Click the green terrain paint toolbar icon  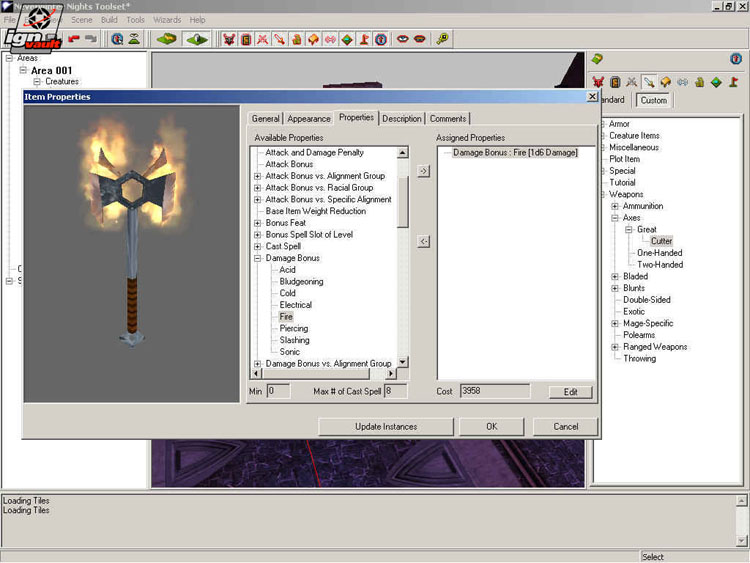click(x=166, y=39)
